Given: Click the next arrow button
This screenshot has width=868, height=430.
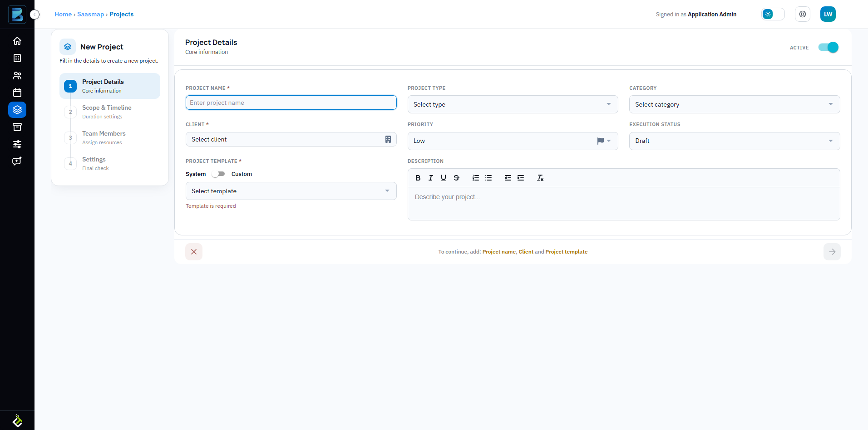Looking at the screenshot, I should click(x=832, y=252).
